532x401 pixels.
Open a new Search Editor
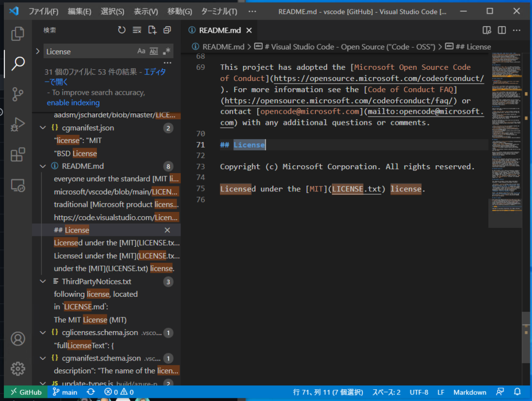152,31
